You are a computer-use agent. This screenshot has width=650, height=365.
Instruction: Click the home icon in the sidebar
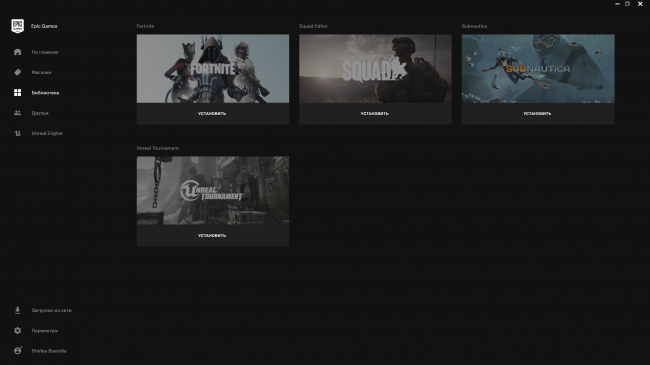pyautogui.click(x=17, y=52)
